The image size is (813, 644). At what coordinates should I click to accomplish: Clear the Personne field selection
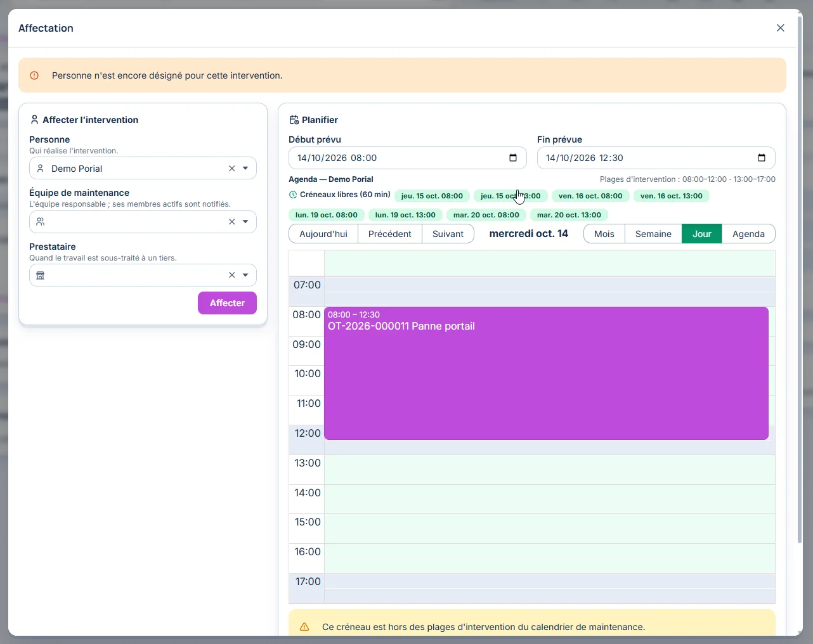232,169
